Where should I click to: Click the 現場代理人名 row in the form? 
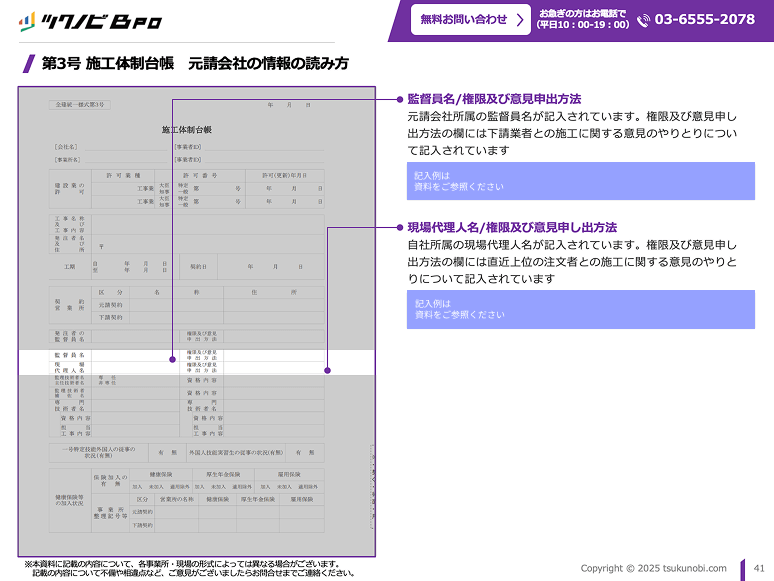click(x=187, y=368)
